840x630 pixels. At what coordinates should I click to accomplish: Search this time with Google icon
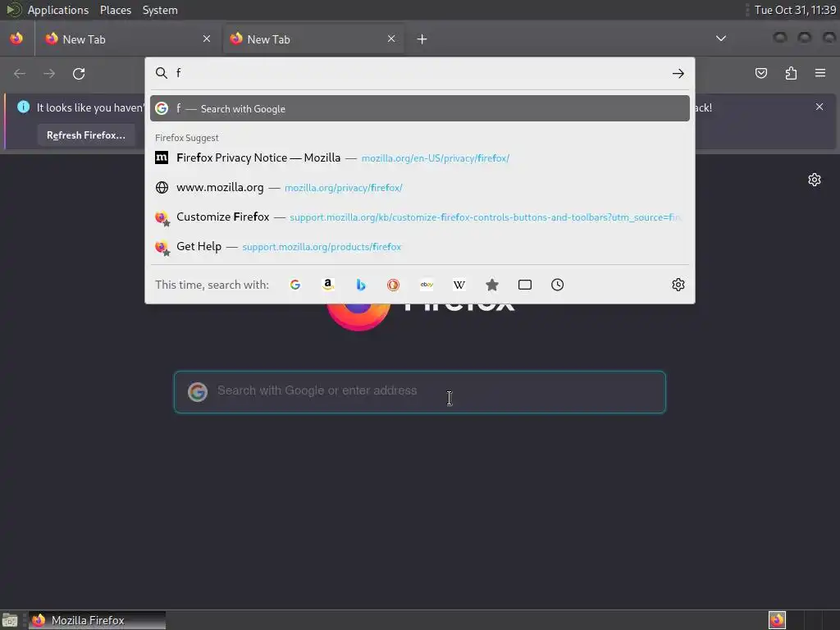point(295,285)
